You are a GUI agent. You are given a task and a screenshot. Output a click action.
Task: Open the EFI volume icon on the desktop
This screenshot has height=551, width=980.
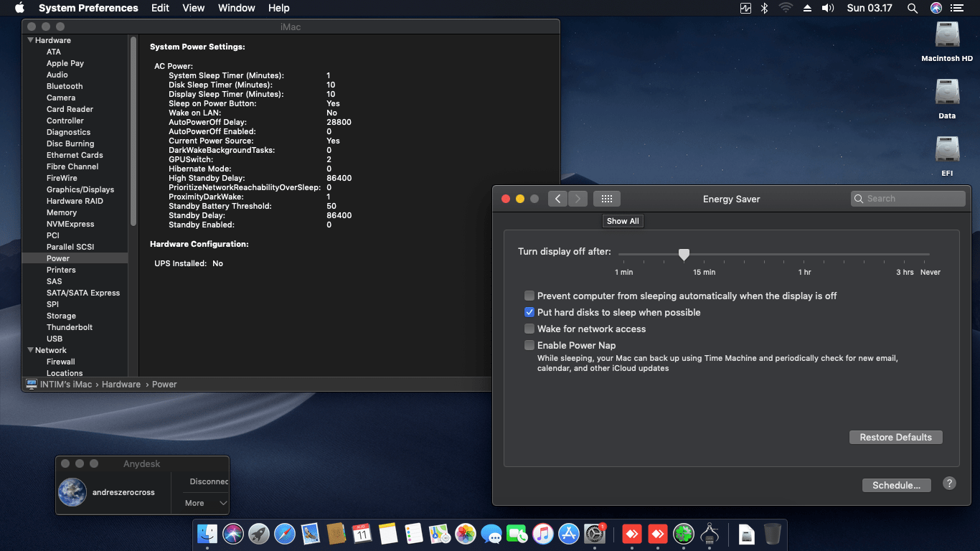coord(947,150)
